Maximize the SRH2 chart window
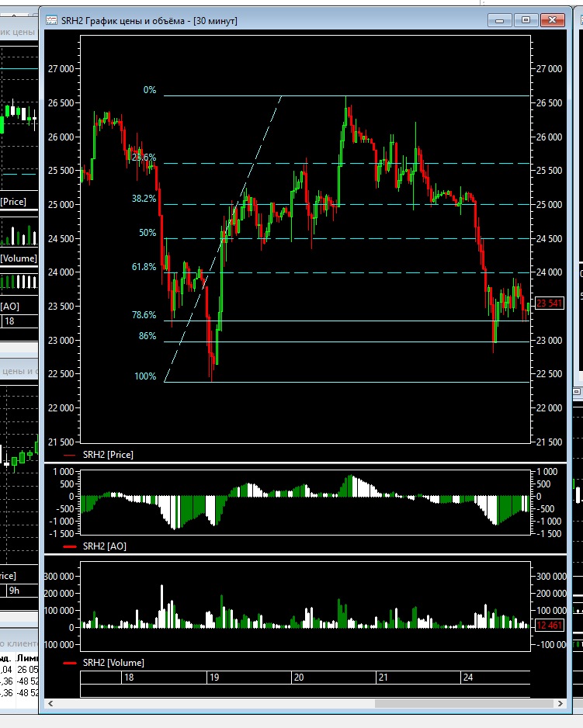This screenshot has height=728, width=583. tap(526, 20)
